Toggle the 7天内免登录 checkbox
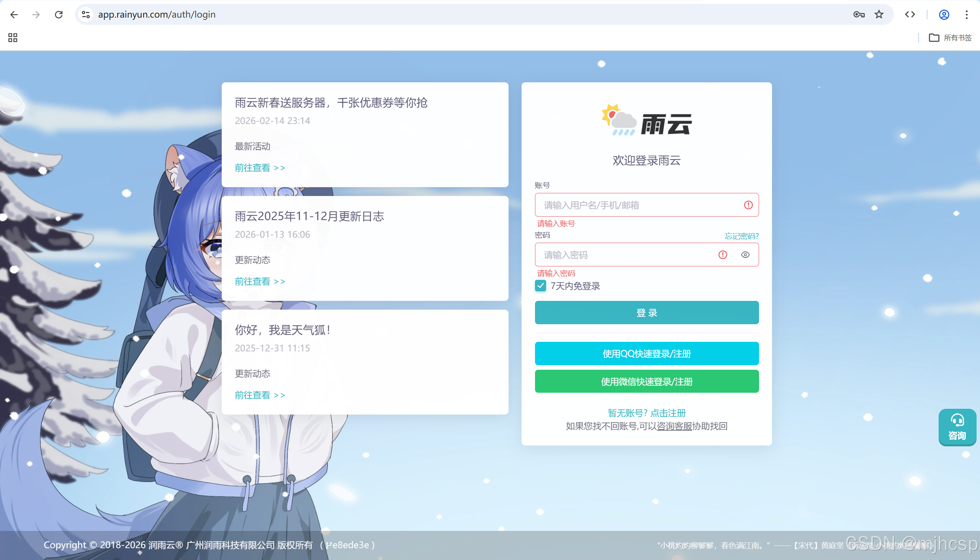 tap(540, 286)
